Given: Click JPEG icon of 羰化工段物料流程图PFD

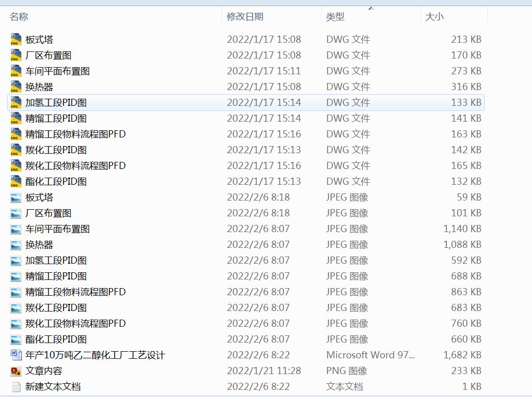Looking at the screenshot, I should coord(16,324).
